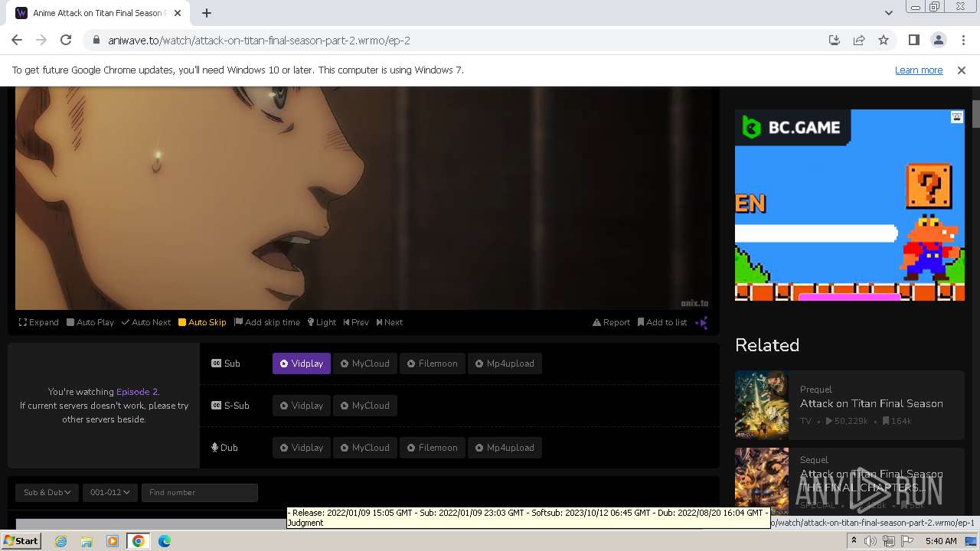The image size is (980, 551).
Task: Open the BC.GAME advertisement
Action: [850, 205]
